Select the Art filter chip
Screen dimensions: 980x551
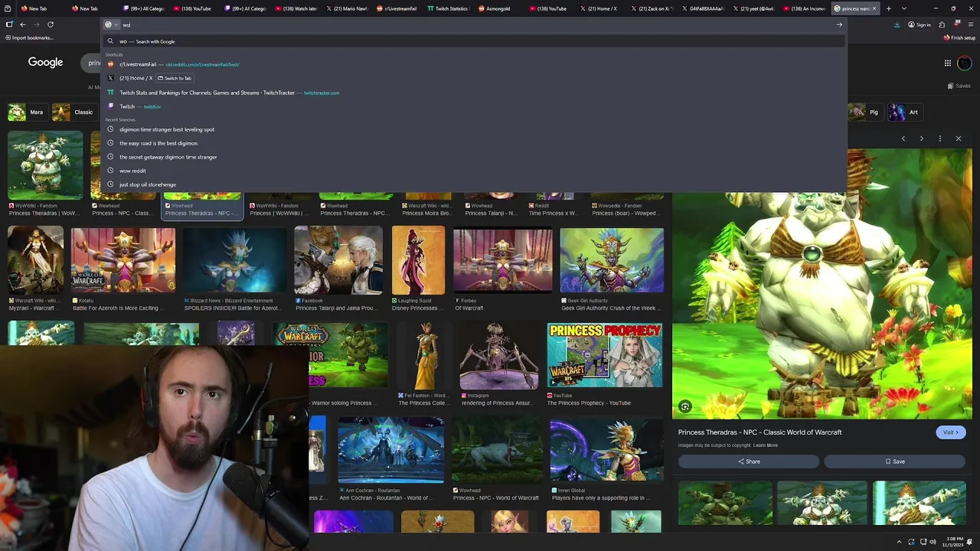coord(905,112)
